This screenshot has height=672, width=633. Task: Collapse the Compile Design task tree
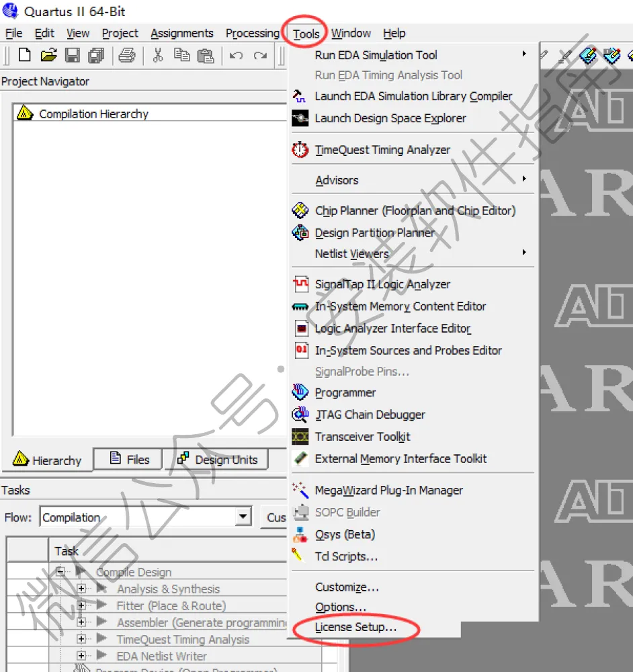60,571
